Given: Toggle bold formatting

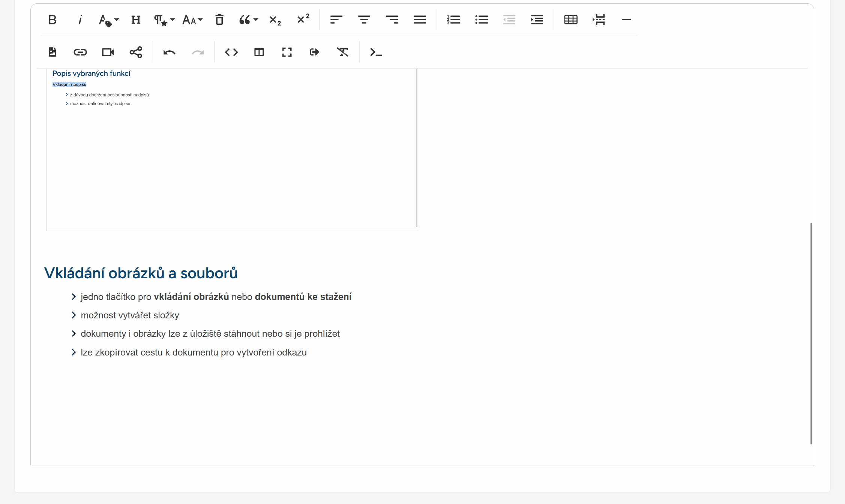Looking at the screenshot, I should click(53, 20).
